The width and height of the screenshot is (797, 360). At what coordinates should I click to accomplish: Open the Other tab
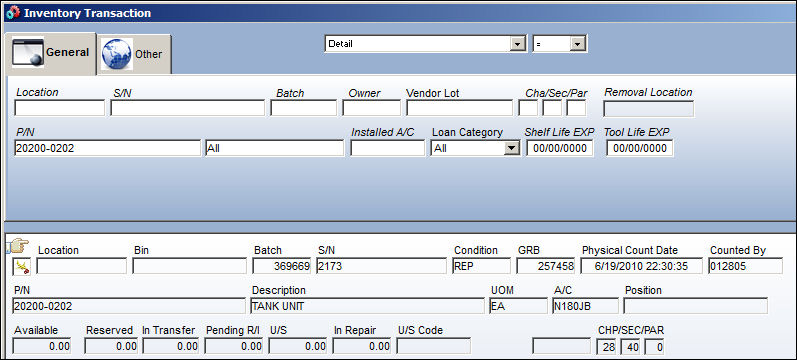click(134, 54)
